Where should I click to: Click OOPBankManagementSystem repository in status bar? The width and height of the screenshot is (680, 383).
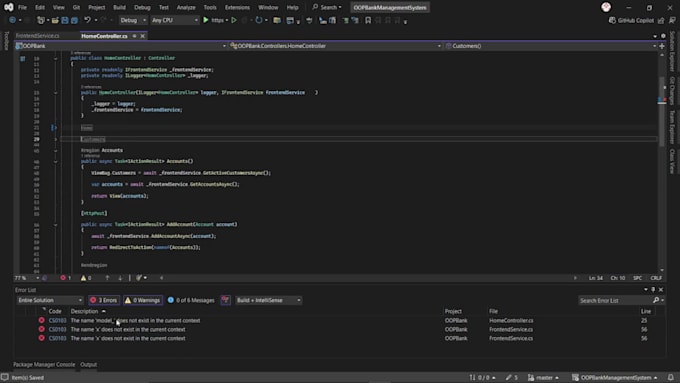pyautogui.click(x=615, y=377)
